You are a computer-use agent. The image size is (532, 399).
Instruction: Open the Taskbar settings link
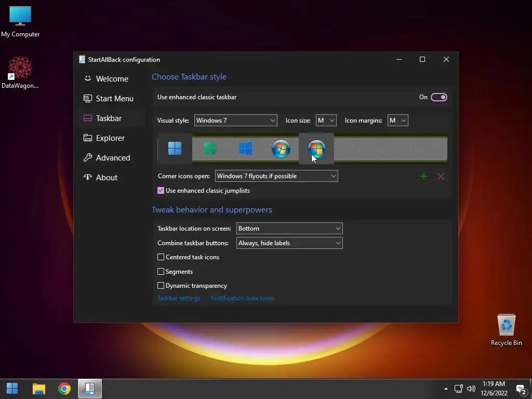179,298
